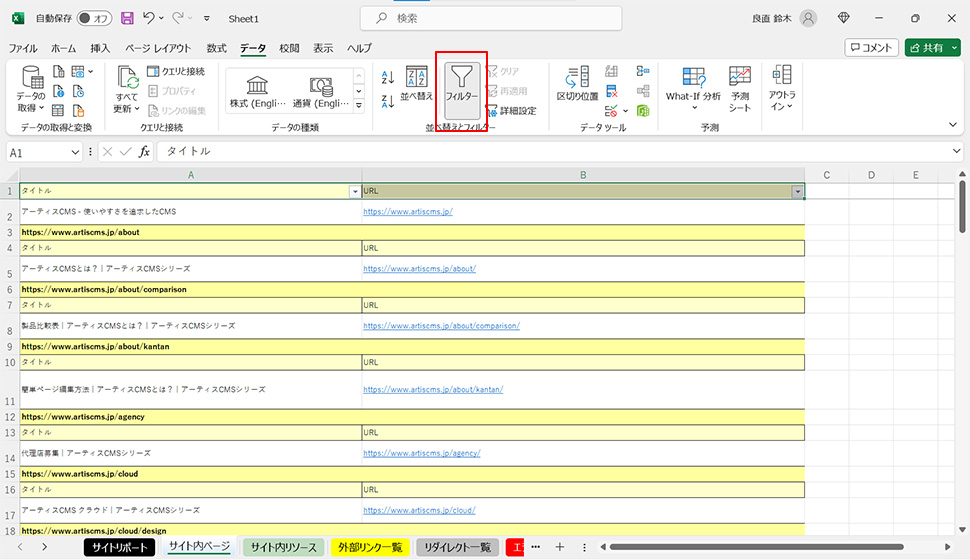Click the Save floppy disk icon
The image size is (970, 560).
click(x=127, y=19)
